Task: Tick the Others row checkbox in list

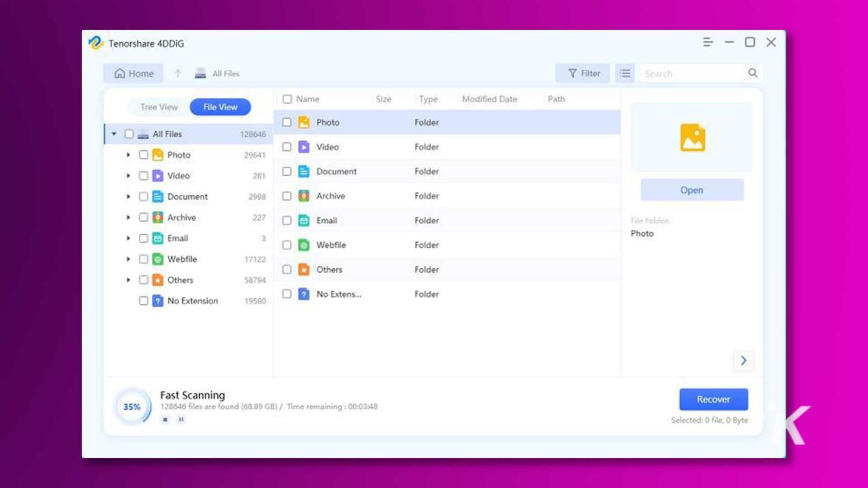Action: click(x=287, y=269)
